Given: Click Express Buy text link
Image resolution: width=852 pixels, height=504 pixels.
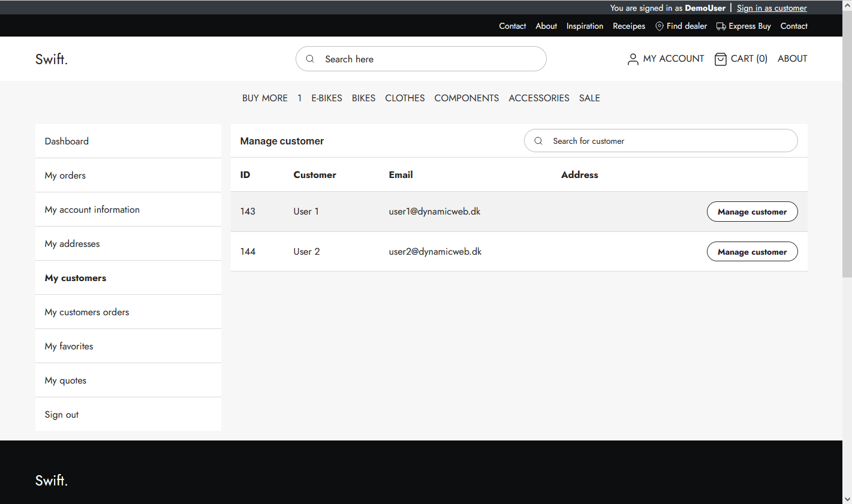Looking at the screenshot, I should tap(749, 26).
